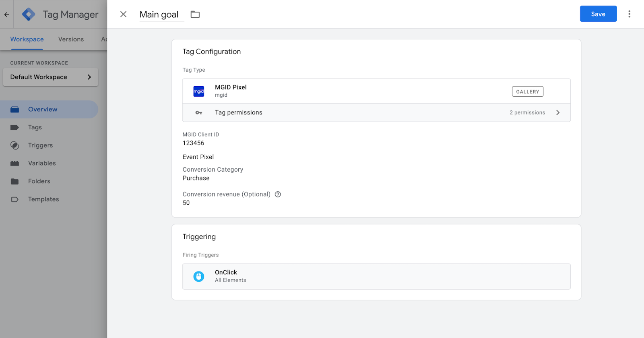Expand the Tag permissions chevron
Viewport: 644px width, 338px height.
tap(558, 113)
